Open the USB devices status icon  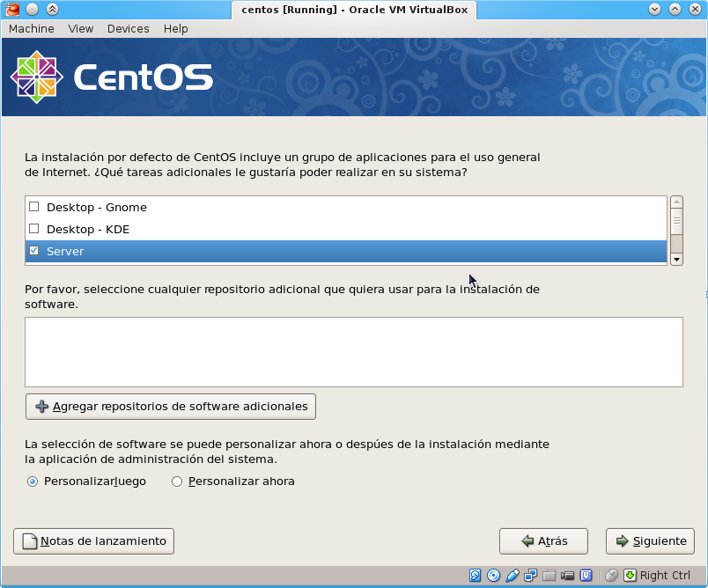pyautogui.click(x=512, y=576)
